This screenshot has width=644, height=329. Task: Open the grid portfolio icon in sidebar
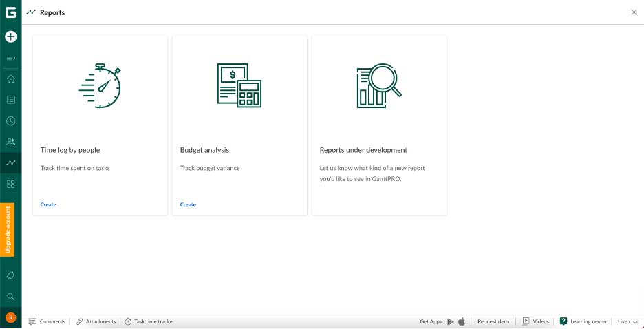pos(11,184)
